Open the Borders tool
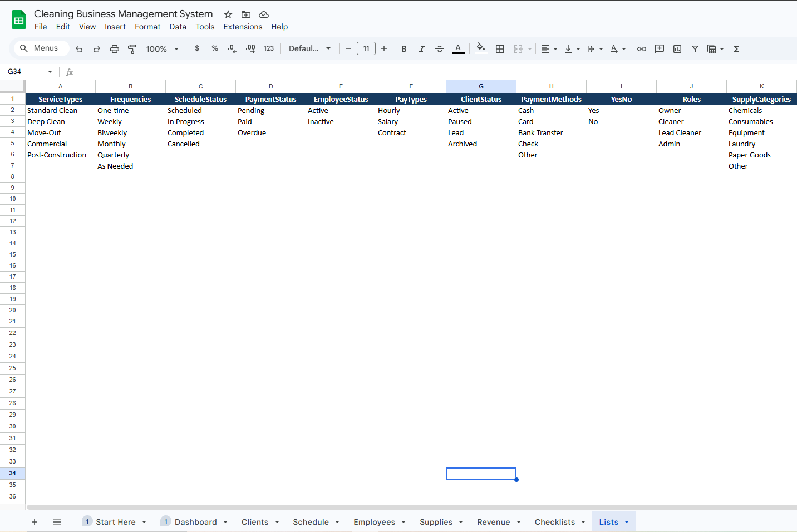The height and width of the screenshot is (532, 797). pyautogui.click(x=500, y=49)
